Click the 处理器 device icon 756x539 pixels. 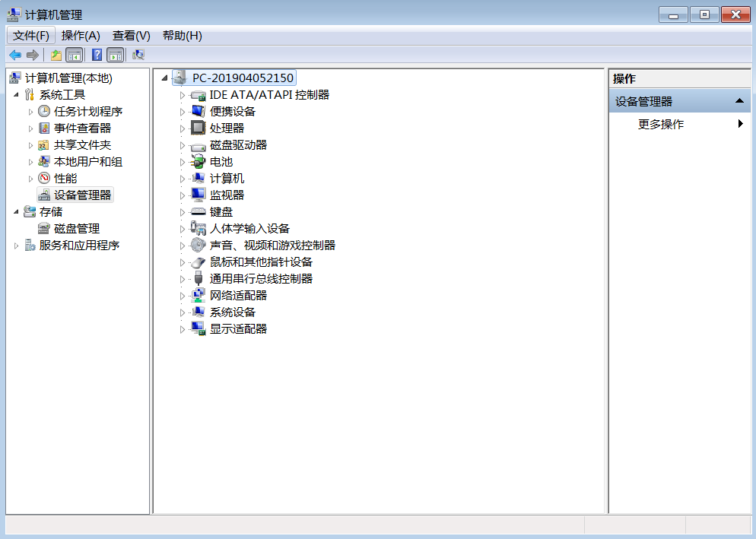[198, 128]
